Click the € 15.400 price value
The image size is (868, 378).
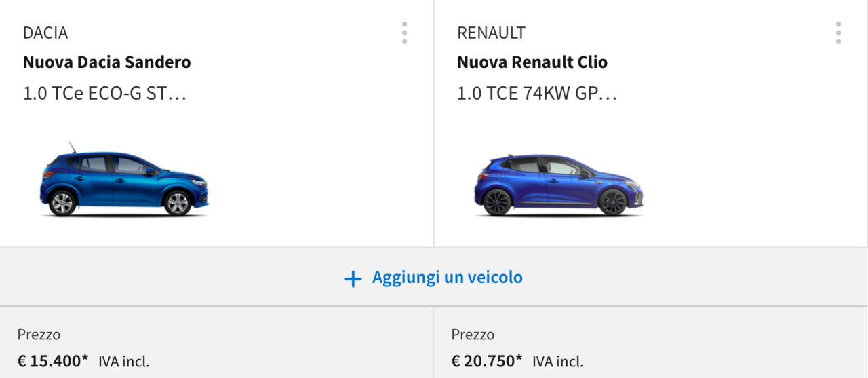tap(49, 361)
